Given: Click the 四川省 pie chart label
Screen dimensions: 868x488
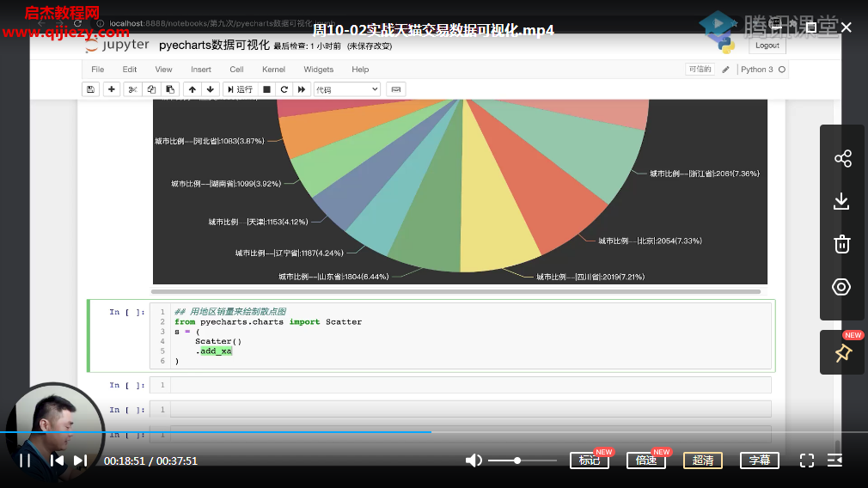Looking at the screenshot, I should [590, 277].
